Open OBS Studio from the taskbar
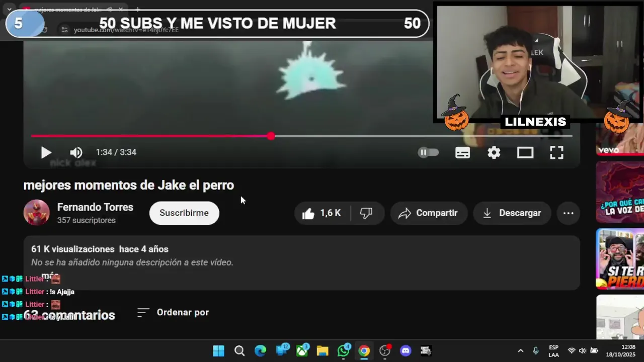 pos(385,351)
